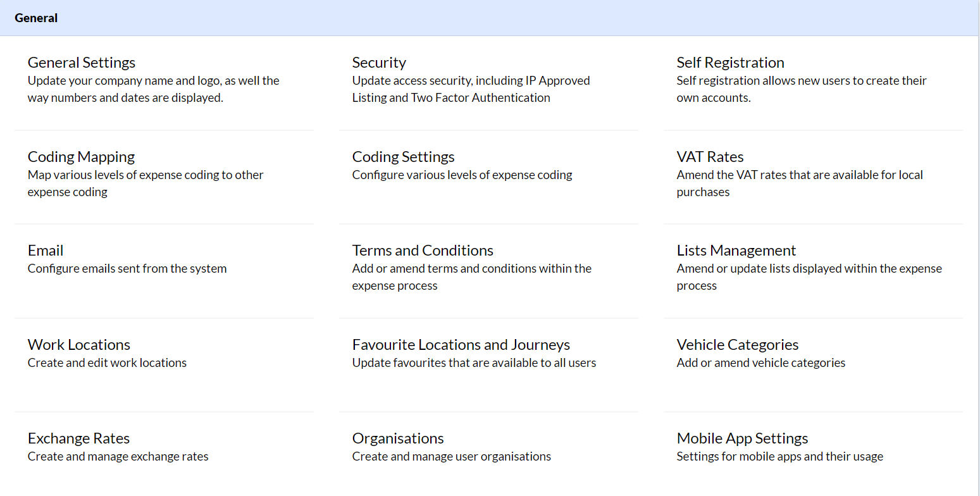Open Terms and Conditions
980x496 pixels.
423,251
